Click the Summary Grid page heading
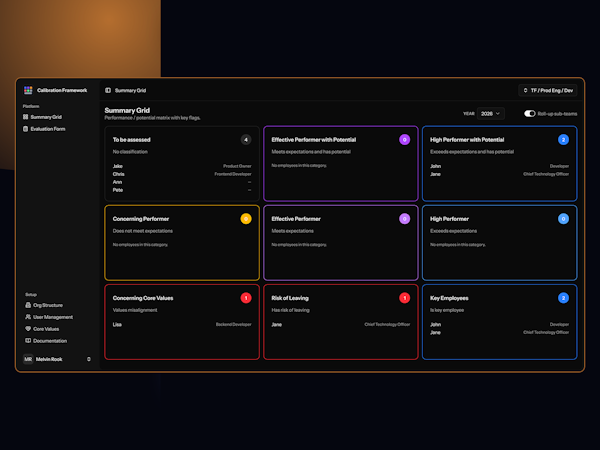Screen dimensions: 600x450 click(x=127, y=110)
